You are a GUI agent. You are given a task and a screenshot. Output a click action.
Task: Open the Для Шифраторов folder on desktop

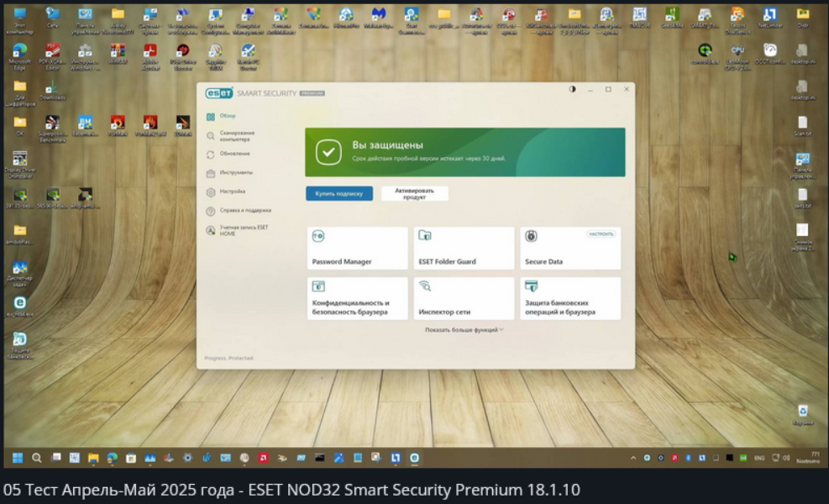tap(19, 93)
